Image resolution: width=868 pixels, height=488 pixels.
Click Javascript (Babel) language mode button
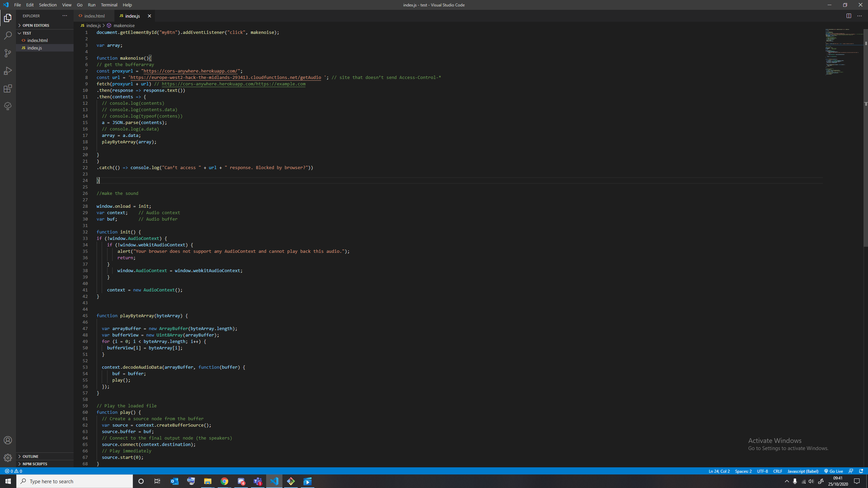[803, 471]
